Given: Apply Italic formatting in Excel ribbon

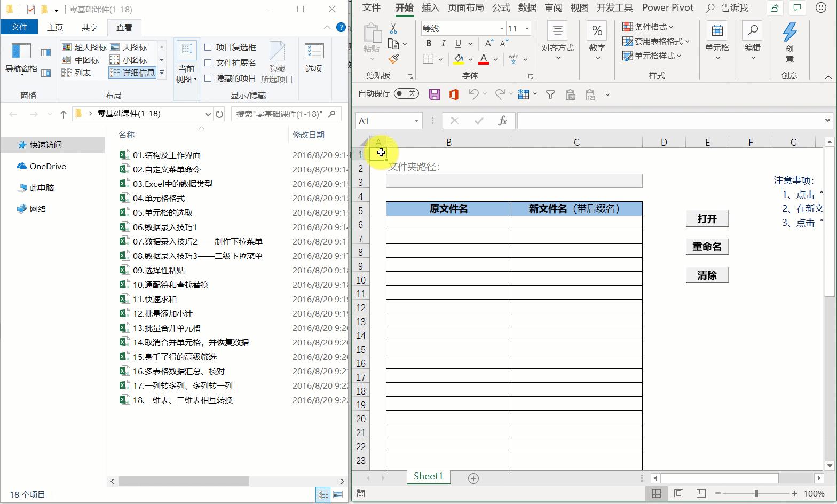Looking at the screenshot, I should pos(443,44).
